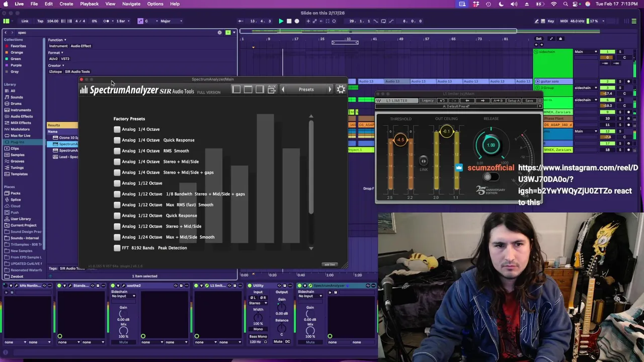Click the Setup A button in L1
Viewport: 644px width, 362px height.
pyautogui.click(x=513, y=101)
